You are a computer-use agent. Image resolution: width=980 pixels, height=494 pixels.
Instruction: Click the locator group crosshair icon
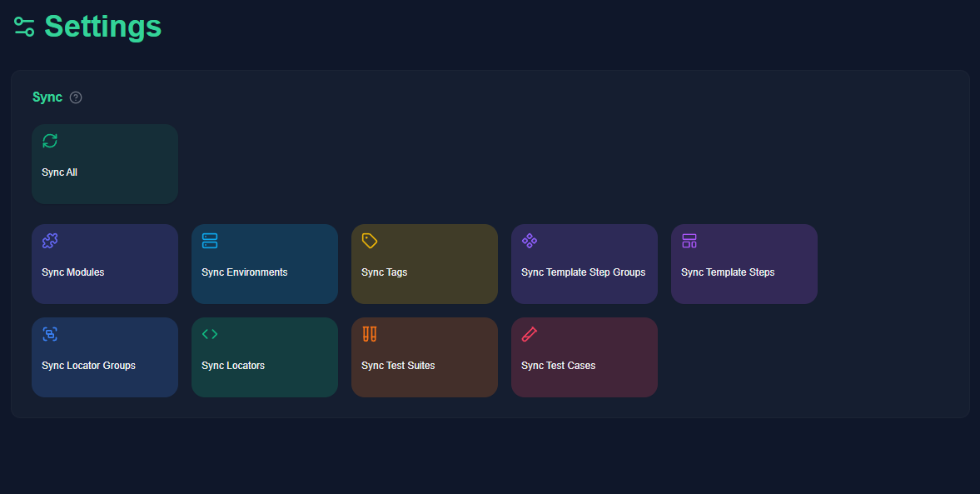[50, 334]
